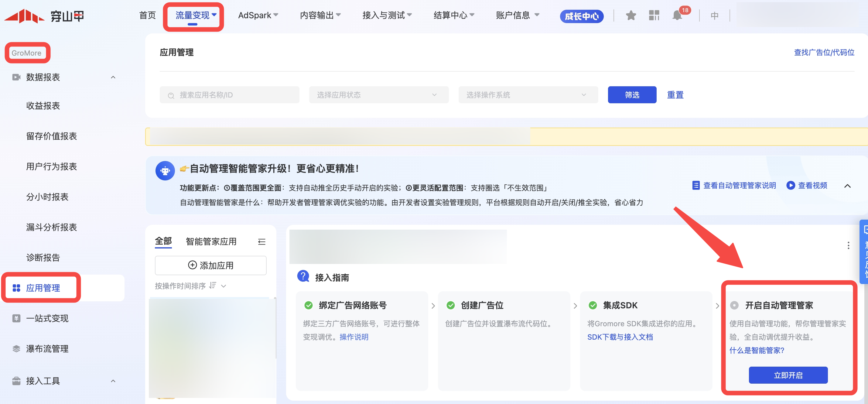Click the sort order icon by 按操作时间排序

(213, 286)
